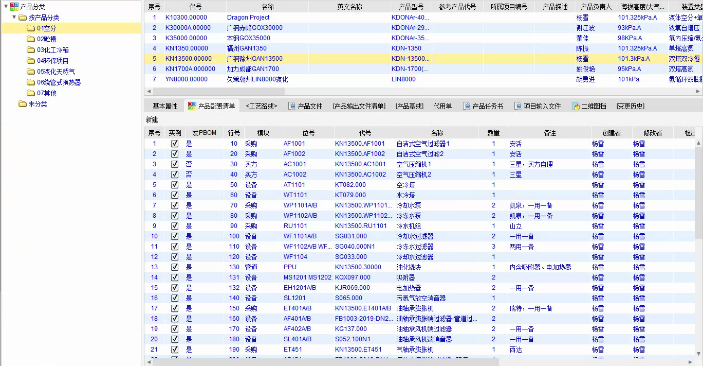Open the 产品任务书 tab
The height and width of the screenshot is (366, 703).
[x=484, y=106]
